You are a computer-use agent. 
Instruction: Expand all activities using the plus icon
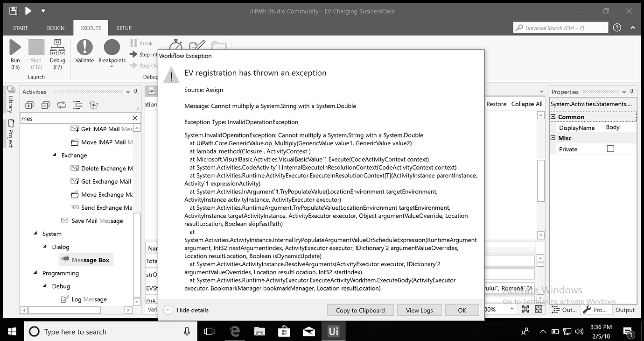click(29, 105)
